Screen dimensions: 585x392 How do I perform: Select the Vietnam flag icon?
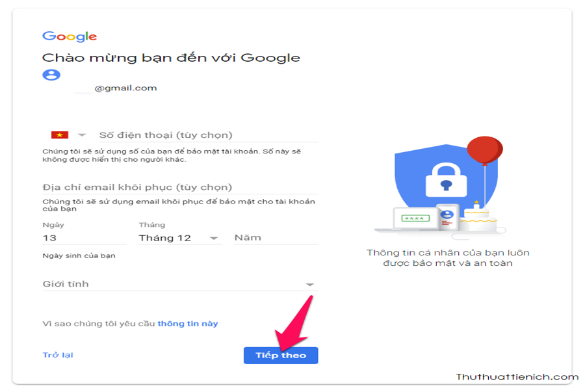pos(60,135)
